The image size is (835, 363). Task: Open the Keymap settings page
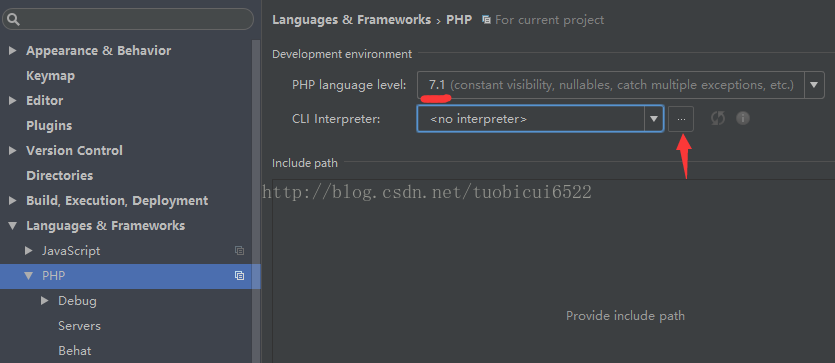click(x=51, y=76)
